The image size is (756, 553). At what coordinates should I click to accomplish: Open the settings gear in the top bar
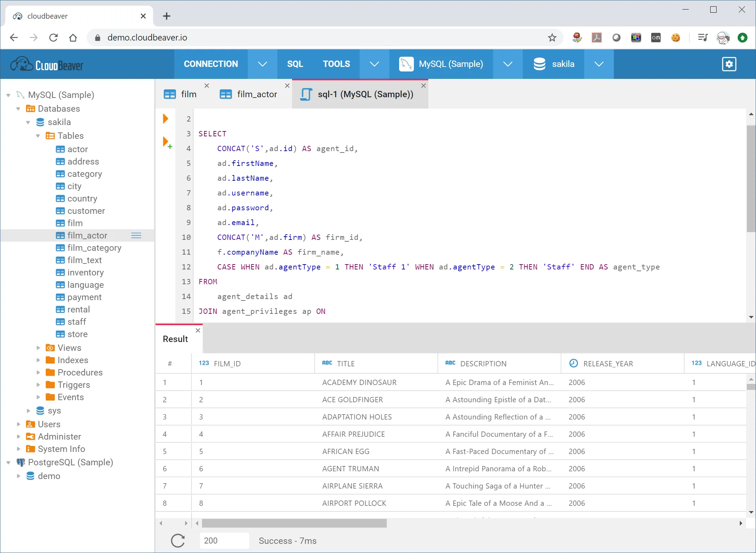click(729, 64)
